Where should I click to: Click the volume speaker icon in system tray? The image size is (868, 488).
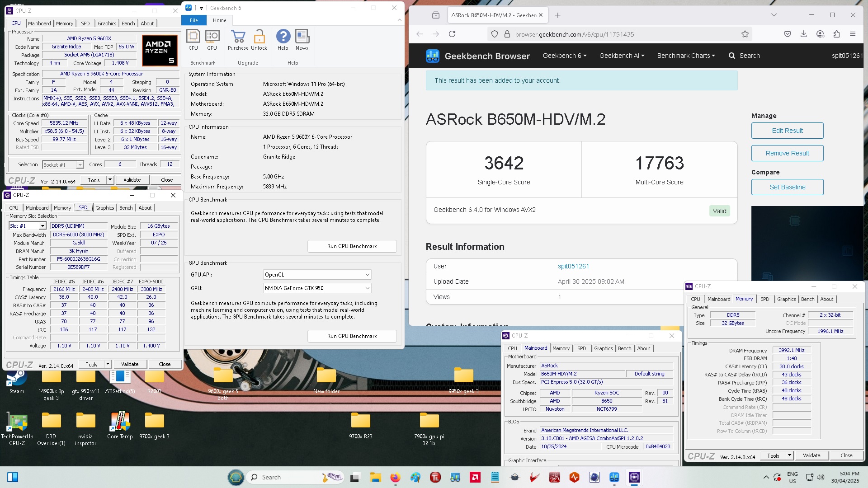tap(821, 477)
